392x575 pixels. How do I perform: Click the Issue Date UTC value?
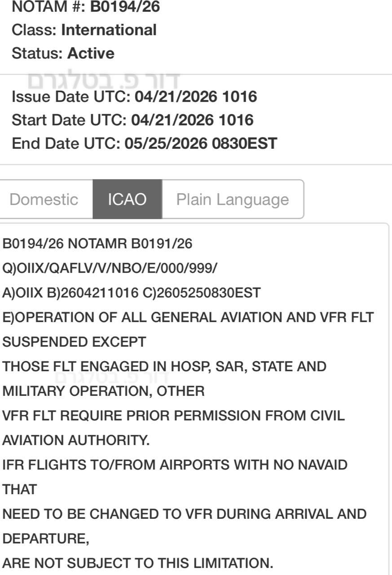click(195, 97)
